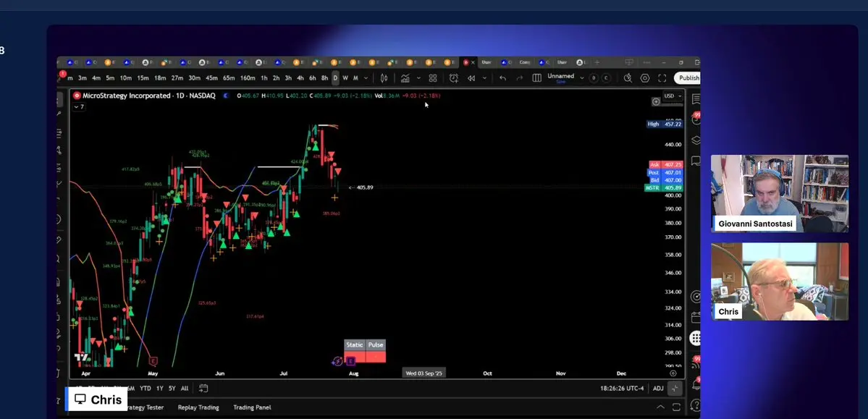Image resolution: width=868 pixels, height=419 pixels.
Task: Open the Replay Trading tab
Action: tap(198, 407)
